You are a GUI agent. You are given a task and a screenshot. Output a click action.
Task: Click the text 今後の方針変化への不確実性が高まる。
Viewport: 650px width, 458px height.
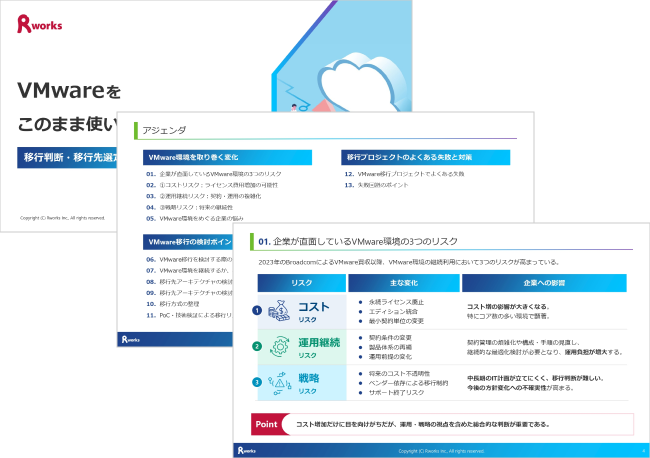(520, 388)
